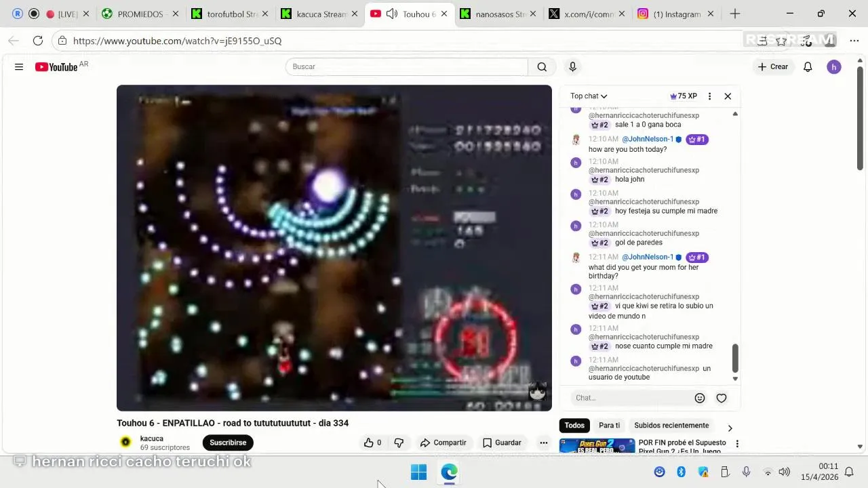
Task: Click the Suscribirse button
Action: tap(228, 443)
